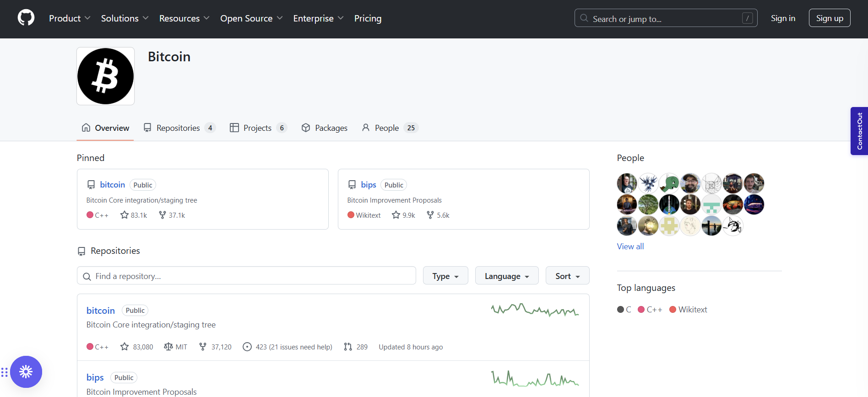The image size is (868, 397).
Task: Click the purple floating snowflake widget button
Action: pyautogui.click(x=26, y=372)
